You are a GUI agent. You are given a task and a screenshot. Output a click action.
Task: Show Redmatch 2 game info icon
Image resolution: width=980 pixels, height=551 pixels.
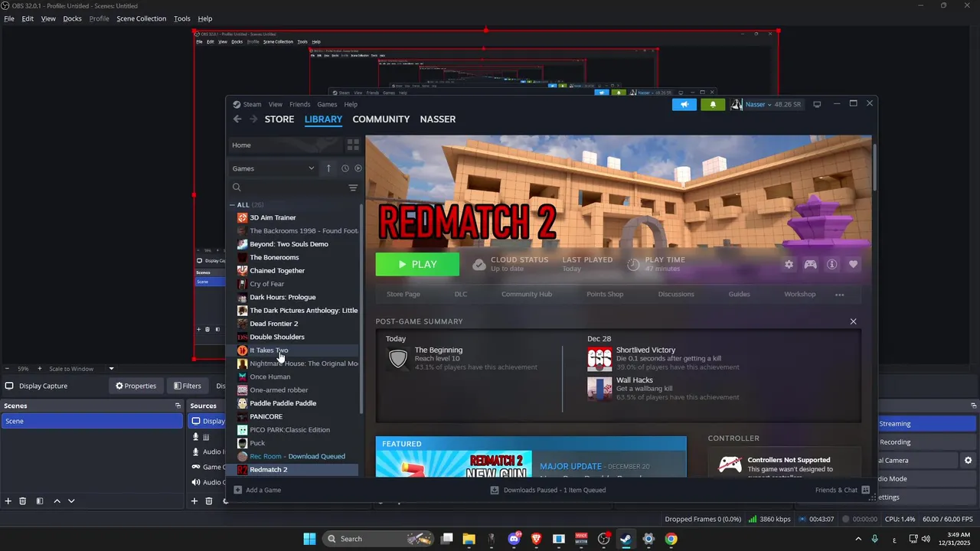pyautogui.click(x=831, y=265)
